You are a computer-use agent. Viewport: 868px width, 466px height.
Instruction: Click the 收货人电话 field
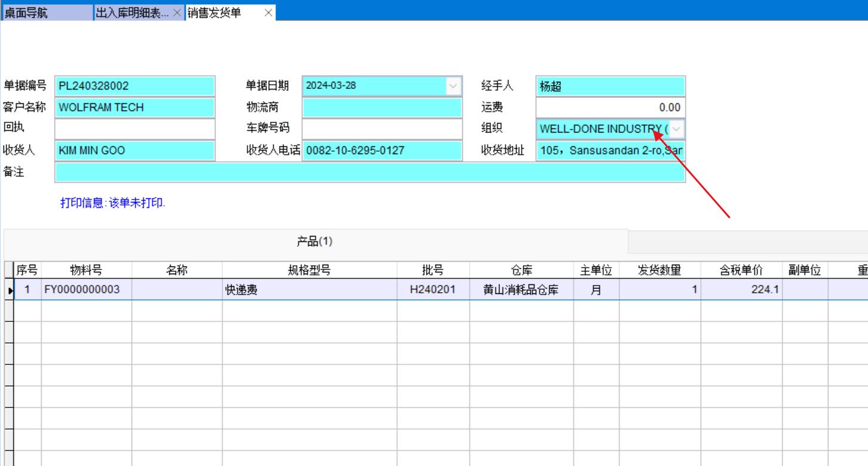382,151
